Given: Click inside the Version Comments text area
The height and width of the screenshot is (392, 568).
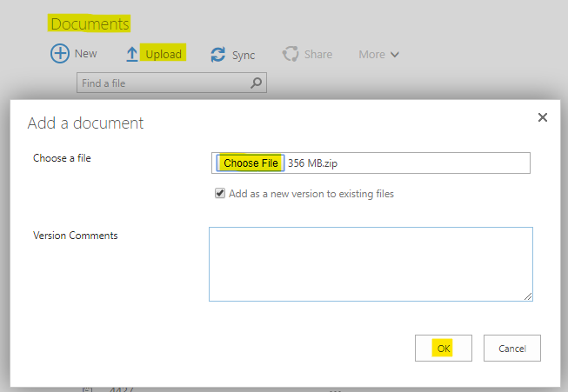Looking at the screenshot, I should pos(371,264).
